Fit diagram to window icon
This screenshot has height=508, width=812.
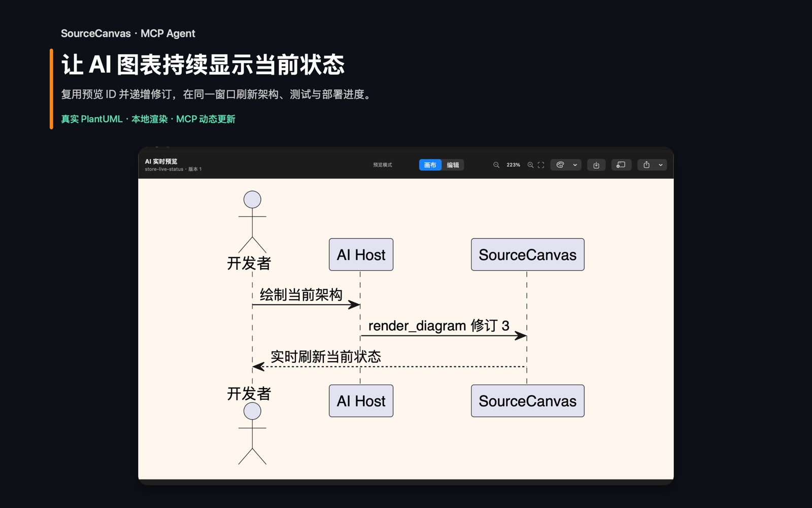(541, 165)
